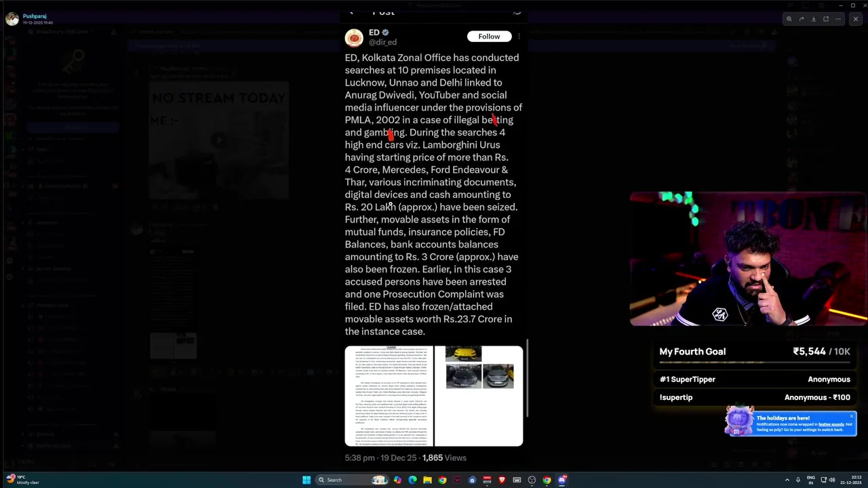Click the My Fourth Goal progress bar
This screenshot has width=868, height=488.
755,363
